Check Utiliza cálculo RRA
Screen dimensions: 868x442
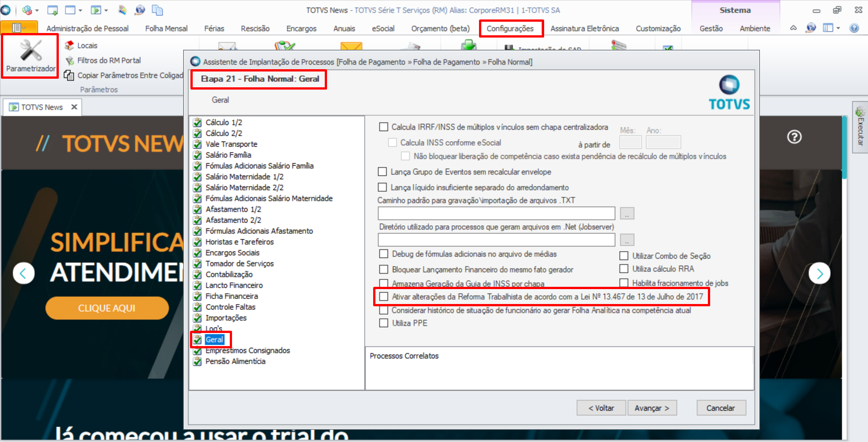click(x=624, y=269)
